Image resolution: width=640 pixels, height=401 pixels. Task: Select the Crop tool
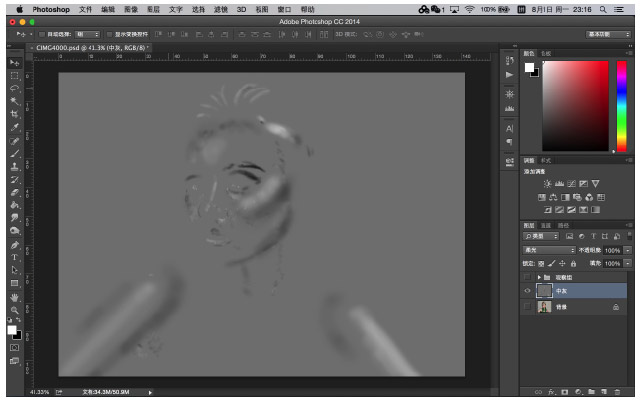[x=14, y=115]
